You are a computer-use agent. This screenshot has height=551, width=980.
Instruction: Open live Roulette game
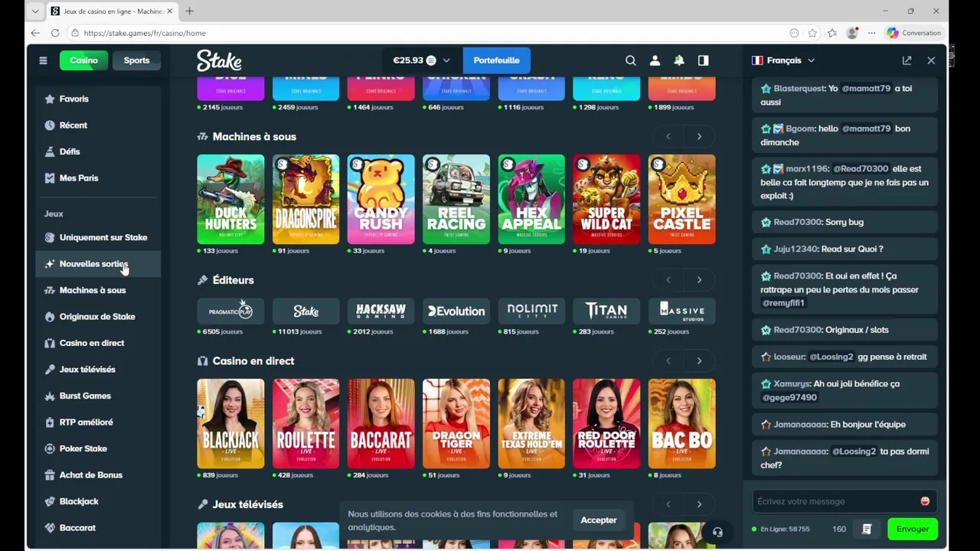point(305,424)
